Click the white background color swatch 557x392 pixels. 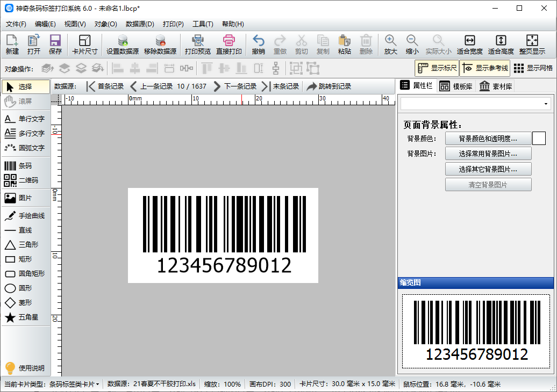click(538, 138)
